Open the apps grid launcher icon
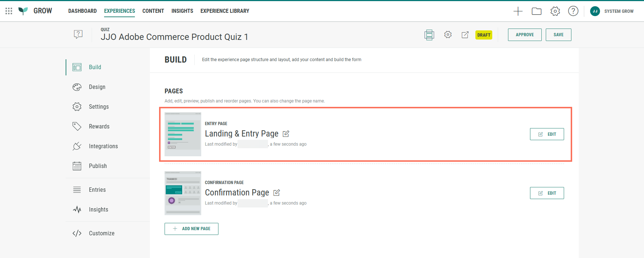644x258 pixels. click(x=9, y=11)
